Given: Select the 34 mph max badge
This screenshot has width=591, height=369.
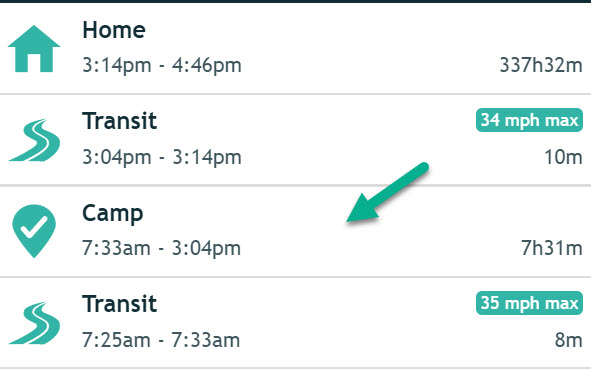Looking at the screenshot, I should pyautogui.click(x=529, y=120).
